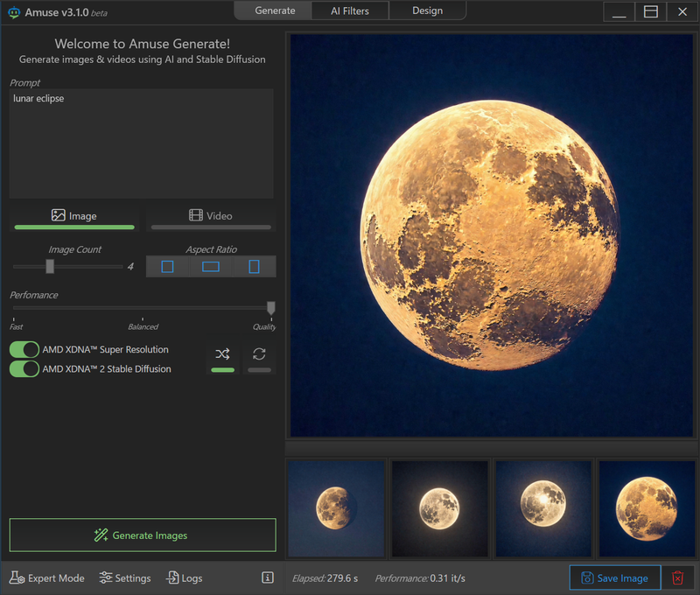The height and width of the screenshot is (595, 700).
Task: Open the Design tab
Action: pyautogui.click(x=427, y=10)
